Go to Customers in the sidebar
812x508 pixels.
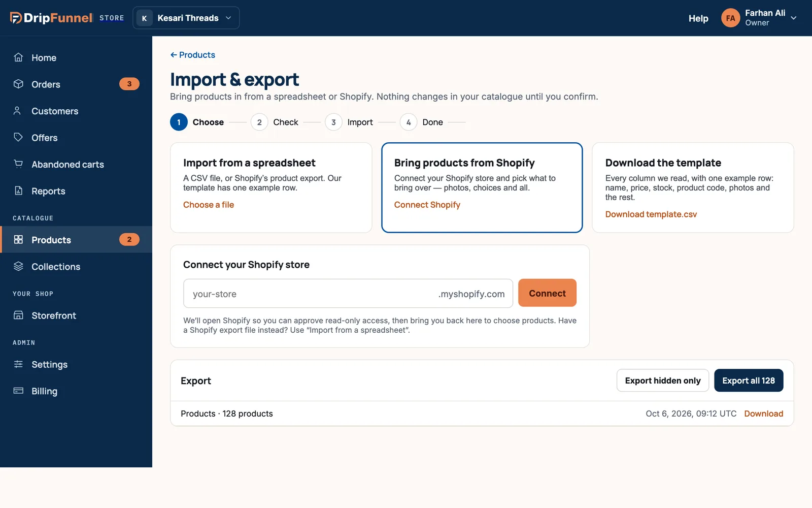[x=76, y=111]
